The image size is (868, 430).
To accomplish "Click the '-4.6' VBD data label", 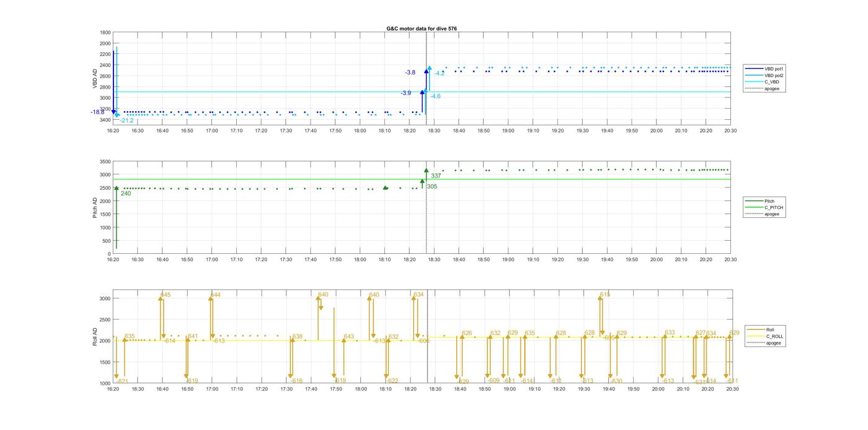I will 435,96.
